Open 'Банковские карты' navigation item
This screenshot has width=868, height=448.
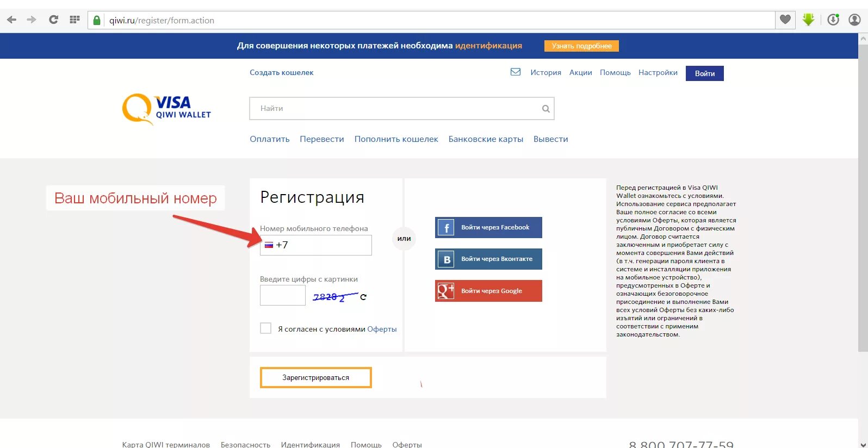pos(486,139)
